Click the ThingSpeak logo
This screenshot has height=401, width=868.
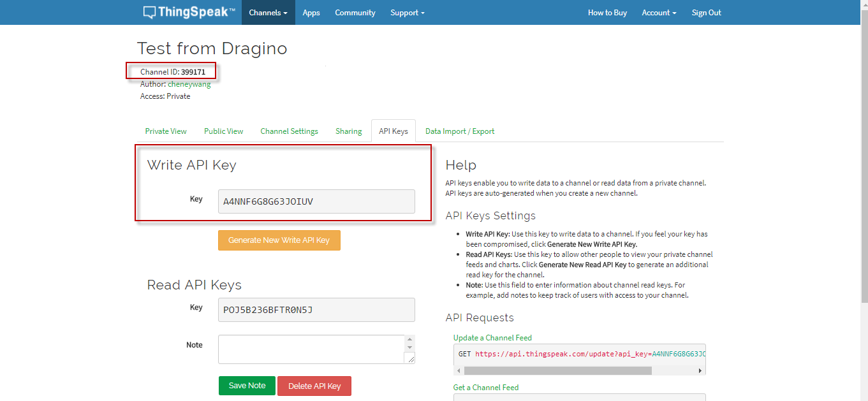point(189,12)
